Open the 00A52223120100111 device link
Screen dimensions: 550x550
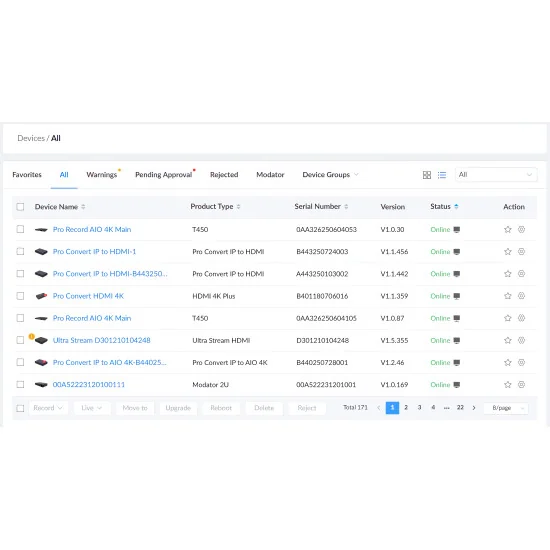click(88, 384)
